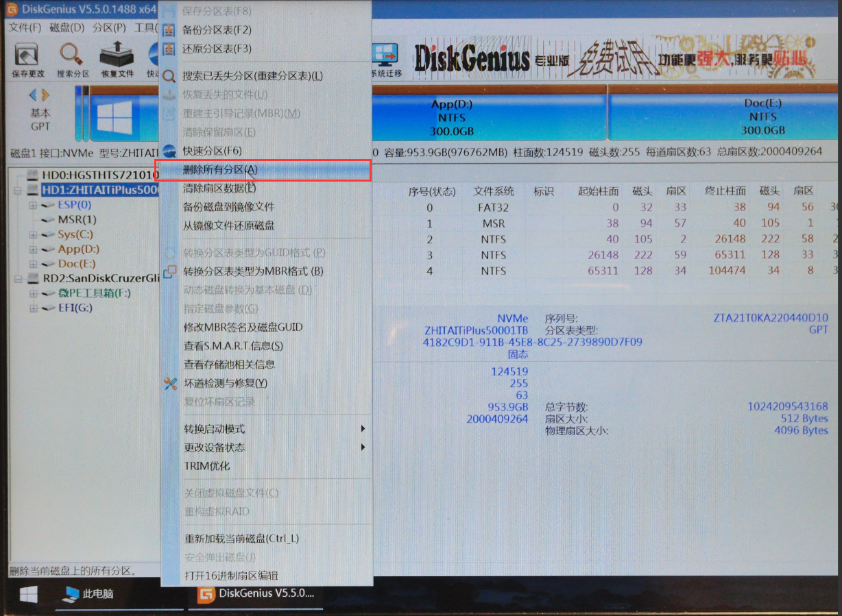
Task: Click the icon beside 快速分区(F6)
Action: point(169,151)
